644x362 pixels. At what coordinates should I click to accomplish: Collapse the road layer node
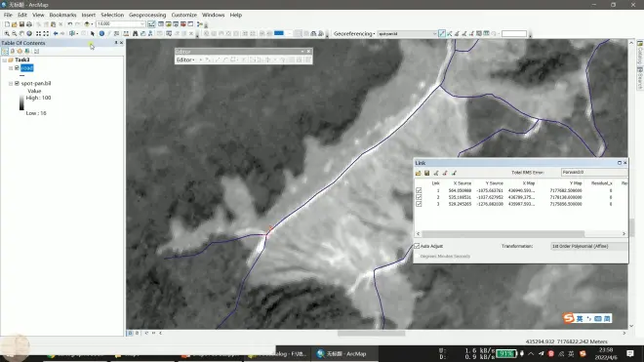pos(11,67)
